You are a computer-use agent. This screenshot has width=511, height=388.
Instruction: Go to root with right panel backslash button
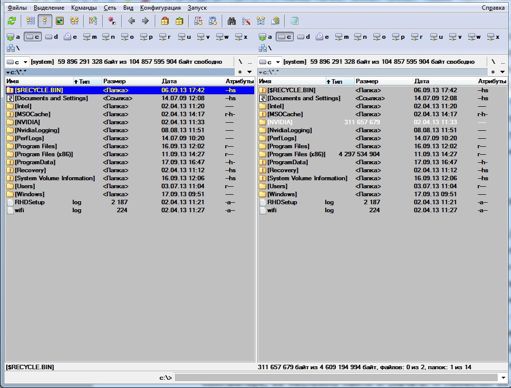(493, 62)
